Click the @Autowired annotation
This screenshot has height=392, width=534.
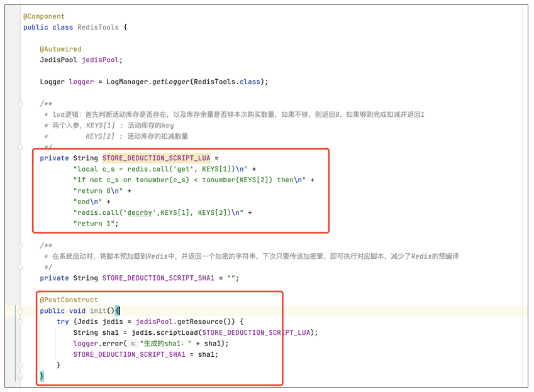point(60,49)
